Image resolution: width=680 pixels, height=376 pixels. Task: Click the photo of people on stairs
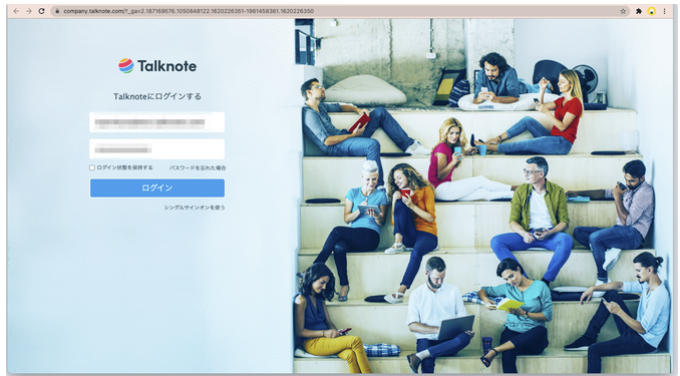click(483, 196)
